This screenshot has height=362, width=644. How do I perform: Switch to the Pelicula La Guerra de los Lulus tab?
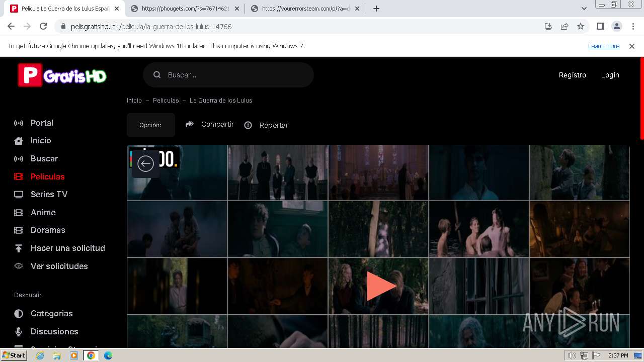tap(65, 9)
